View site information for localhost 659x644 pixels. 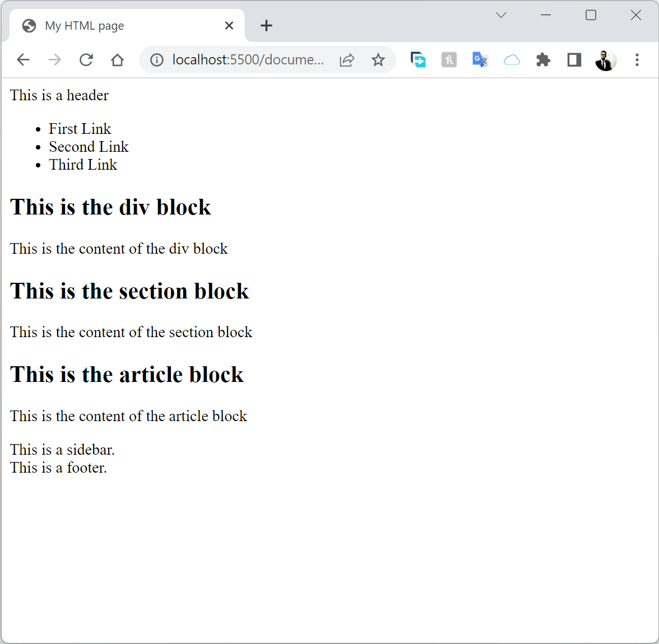coord(156,59)
